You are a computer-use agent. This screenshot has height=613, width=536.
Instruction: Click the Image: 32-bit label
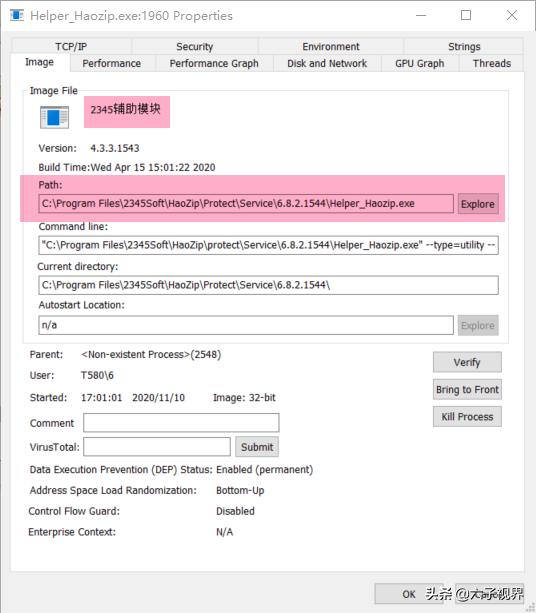click(244, 398)
